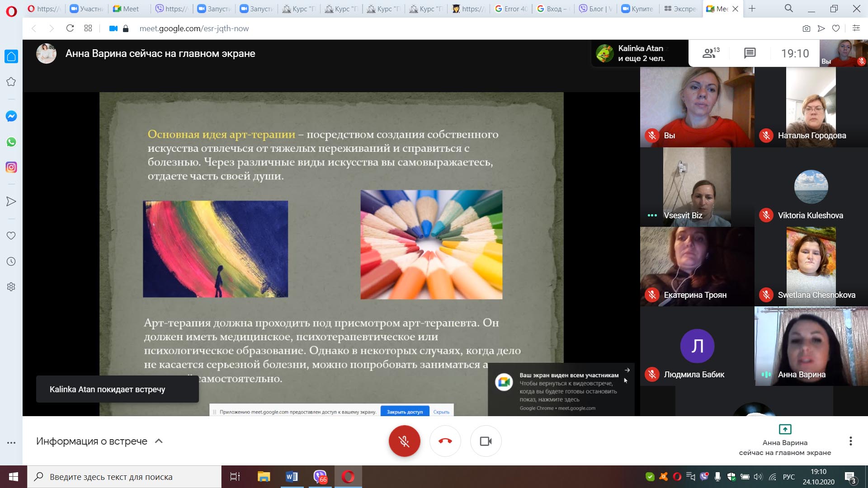868x488 pixels.
Task: Open Vsesvit Biz tile options dots
Action: tap(652, 216)
